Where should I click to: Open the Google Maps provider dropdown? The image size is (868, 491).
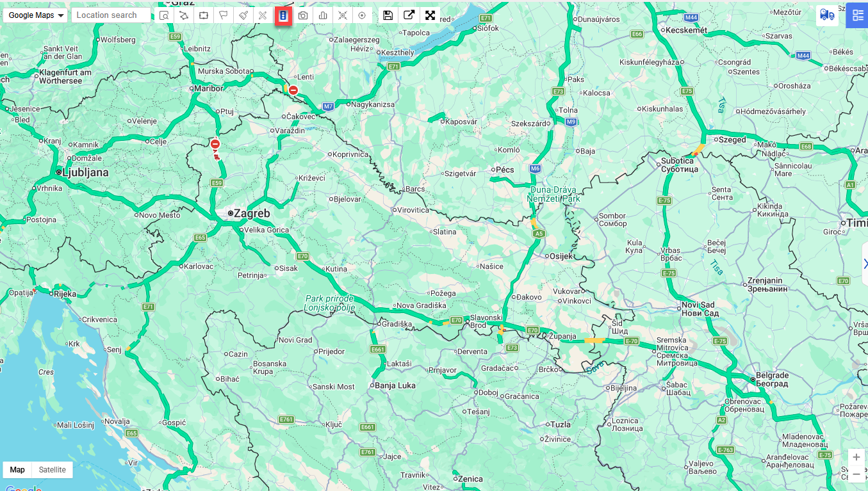pyautogui.click(x=36, y=15)
